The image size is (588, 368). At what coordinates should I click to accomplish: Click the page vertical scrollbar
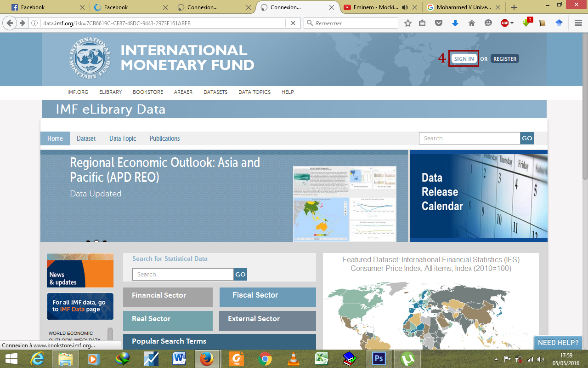tap(584, 106)
